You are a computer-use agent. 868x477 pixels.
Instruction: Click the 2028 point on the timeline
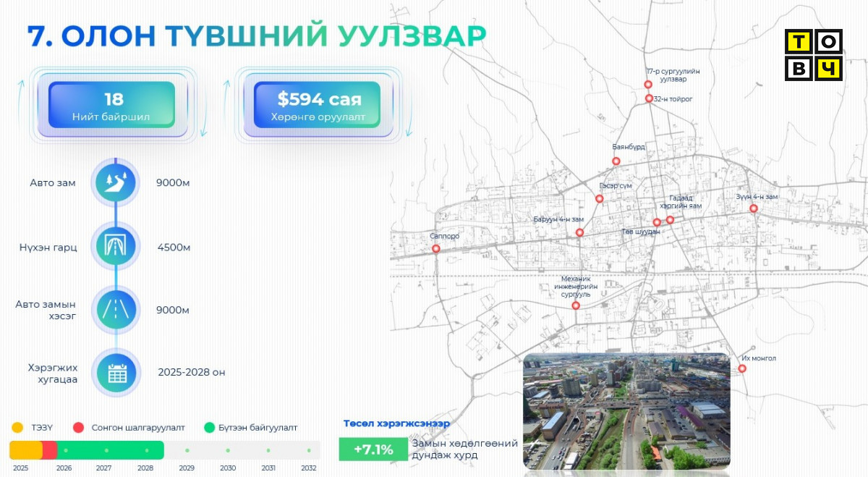(x=146, y=450)
